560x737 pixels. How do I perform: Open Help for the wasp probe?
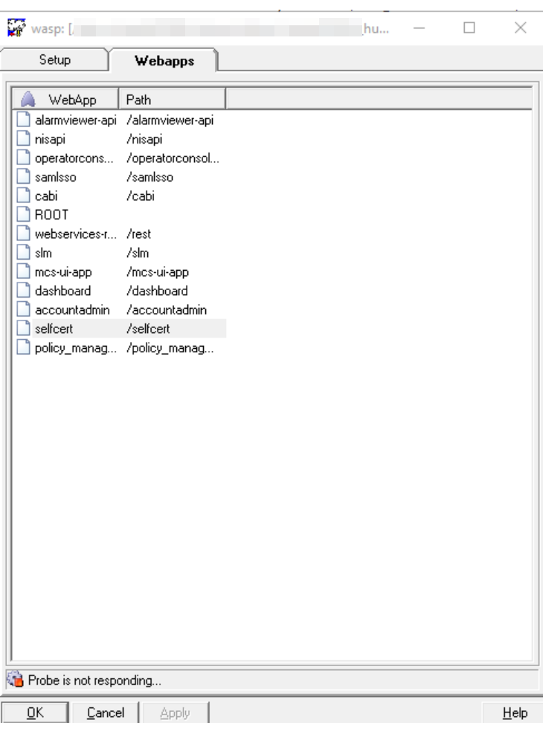(515, 712)
